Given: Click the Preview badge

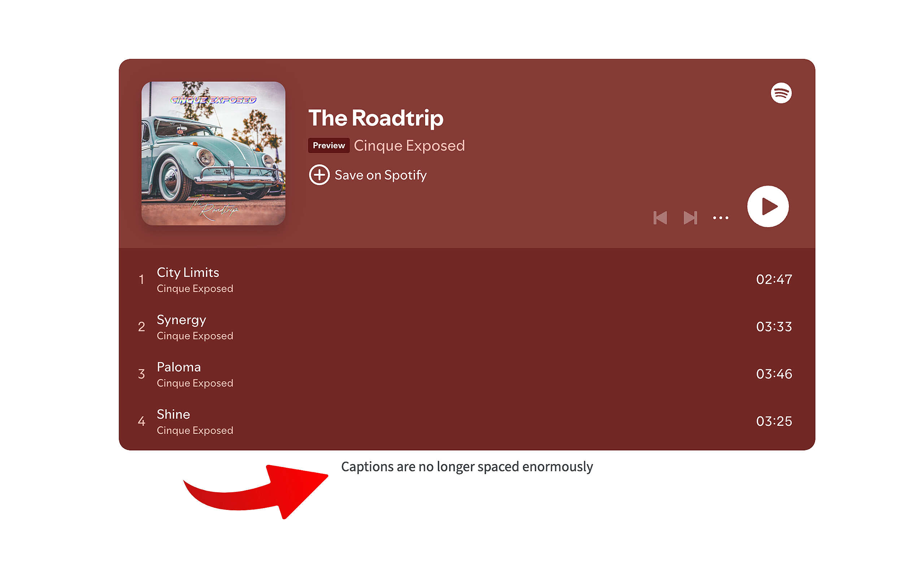Looking at the screenshot, I should [x=329, y=145].
